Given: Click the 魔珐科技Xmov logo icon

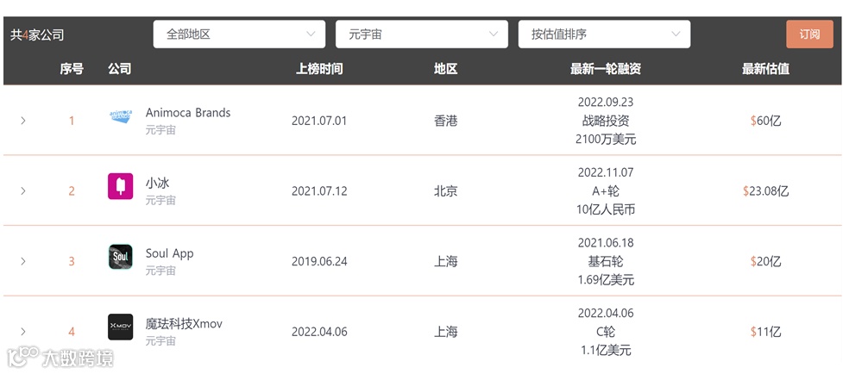Looking at the screenshot, I should [120, 327].
